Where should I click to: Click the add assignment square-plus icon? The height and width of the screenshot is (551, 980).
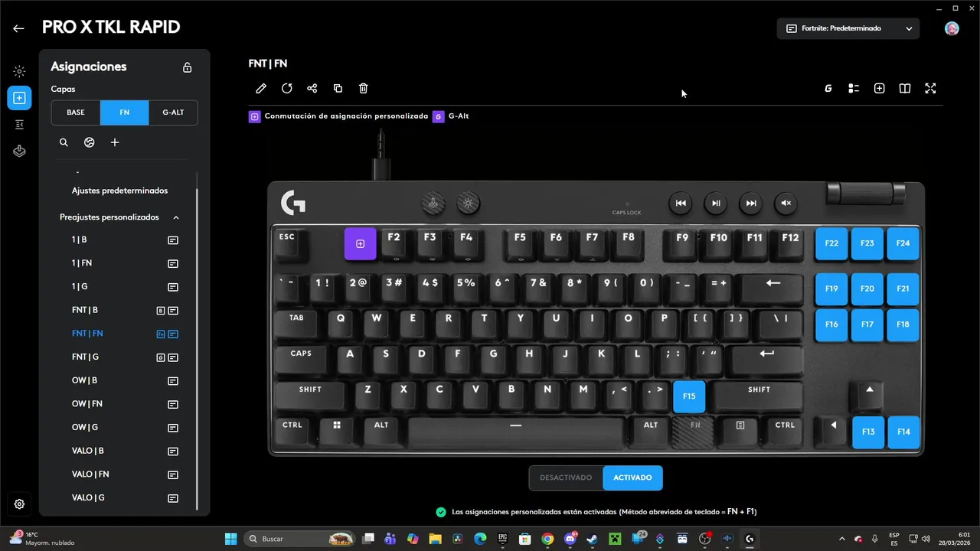(x=879, y=89)
